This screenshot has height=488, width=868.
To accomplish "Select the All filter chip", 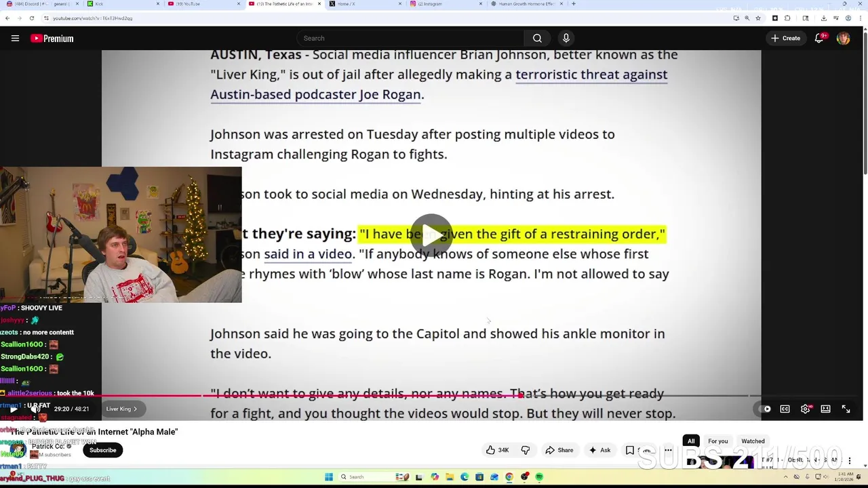I will 691,441.
